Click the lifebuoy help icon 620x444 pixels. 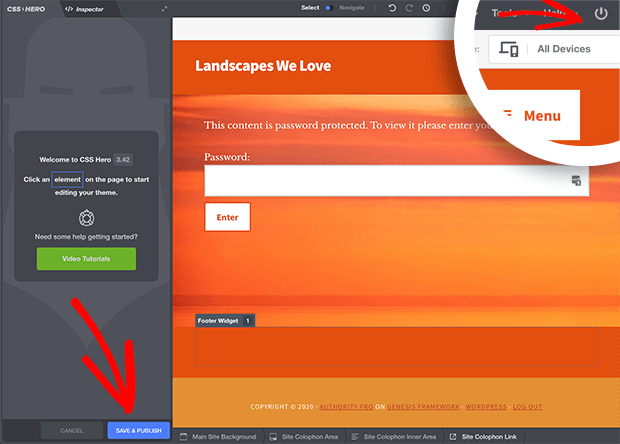point(86,218)
